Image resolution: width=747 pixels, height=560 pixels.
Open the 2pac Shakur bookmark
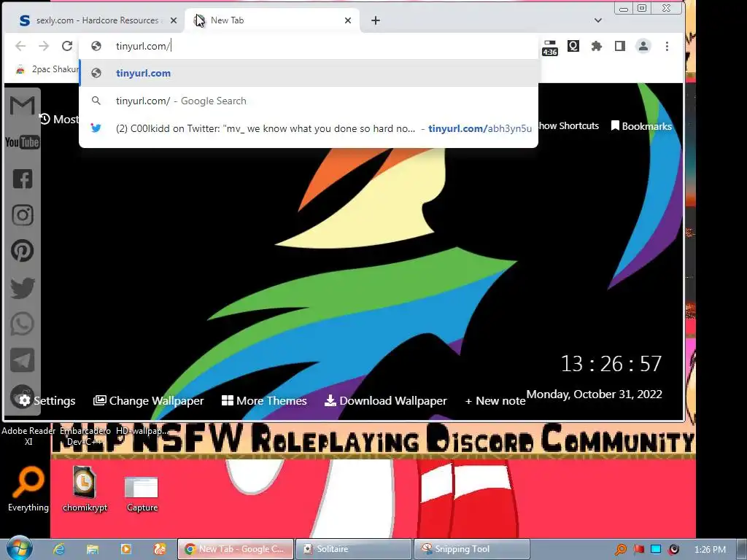(47, 69)
